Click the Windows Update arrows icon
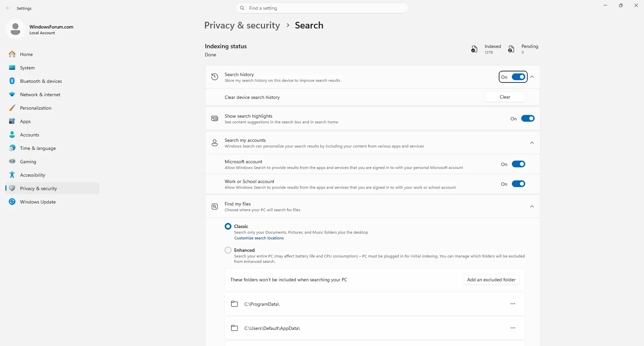Image resolution: width=644 pixels, height=346 pixels. pos(12,201)
